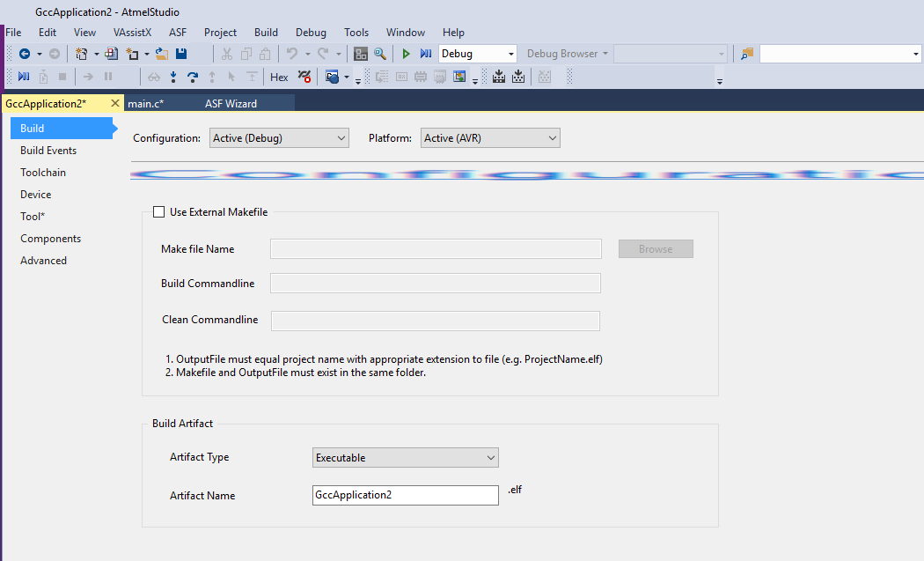
Task: Click the Cut scissors icon
Action: point(227,54)
